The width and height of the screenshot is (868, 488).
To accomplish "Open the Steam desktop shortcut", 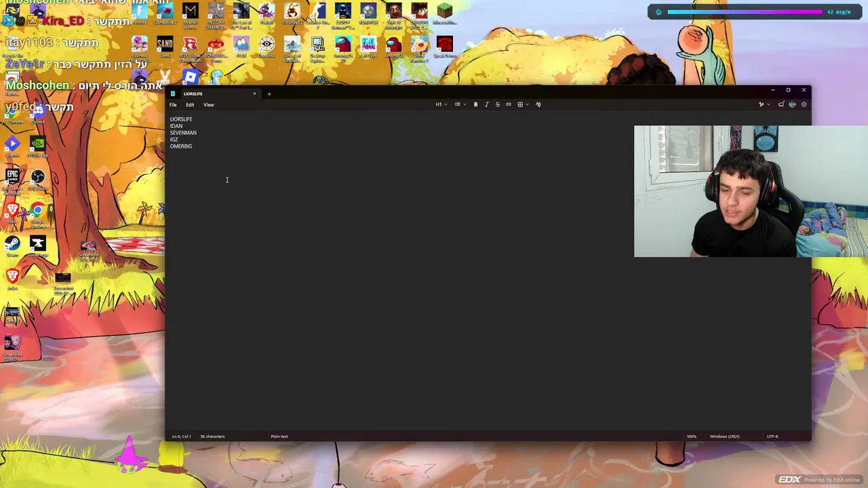I will point(12,245).
